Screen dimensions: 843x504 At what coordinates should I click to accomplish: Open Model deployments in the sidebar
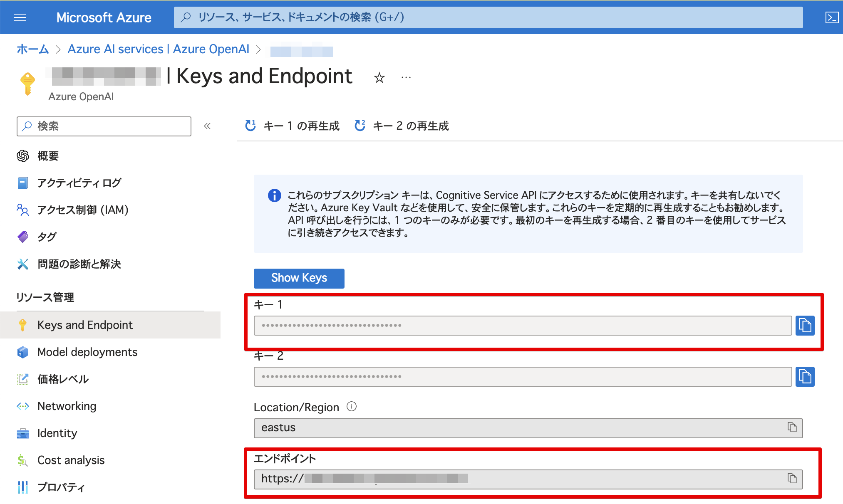click(87, 352)
